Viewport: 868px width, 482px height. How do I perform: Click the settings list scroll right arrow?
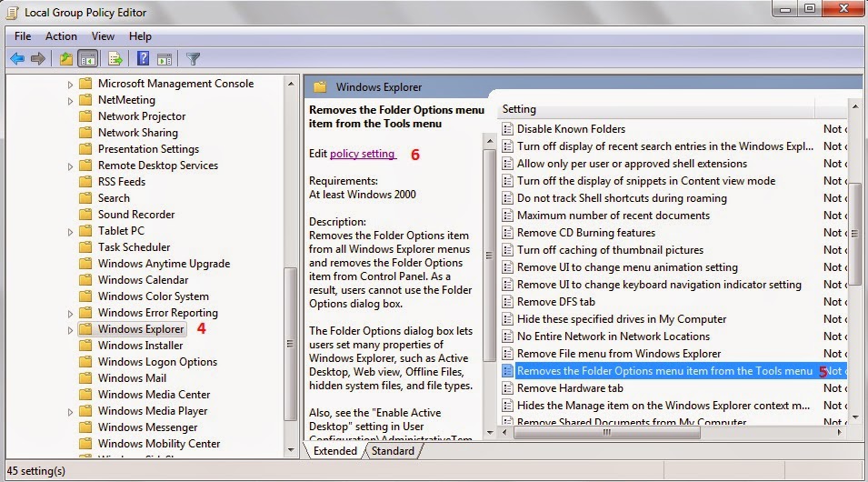tap(841, 432)
